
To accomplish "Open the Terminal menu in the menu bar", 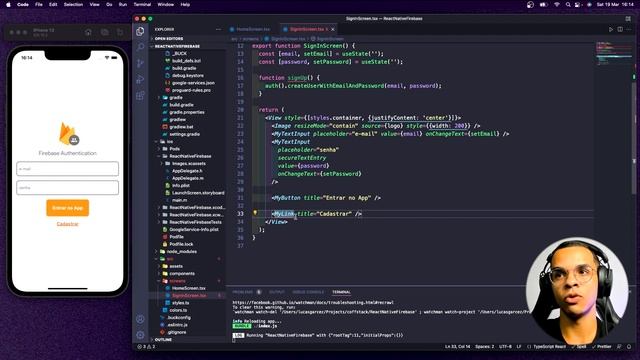I will [142, 4].
